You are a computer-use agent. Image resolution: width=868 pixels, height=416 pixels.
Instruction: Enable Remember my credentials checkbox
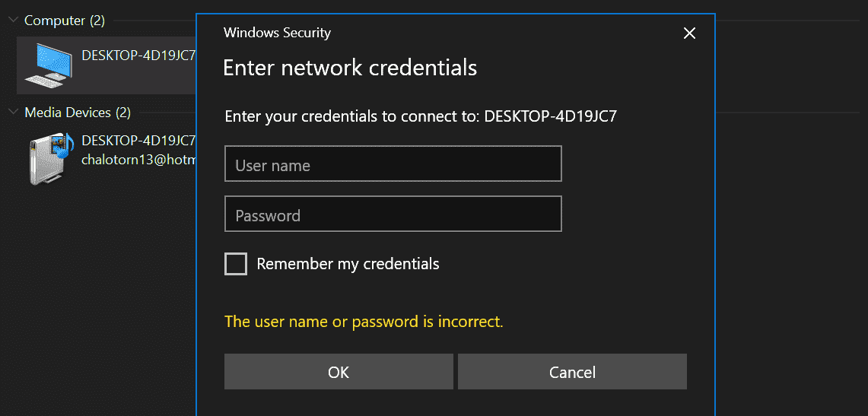click(236, 264)
